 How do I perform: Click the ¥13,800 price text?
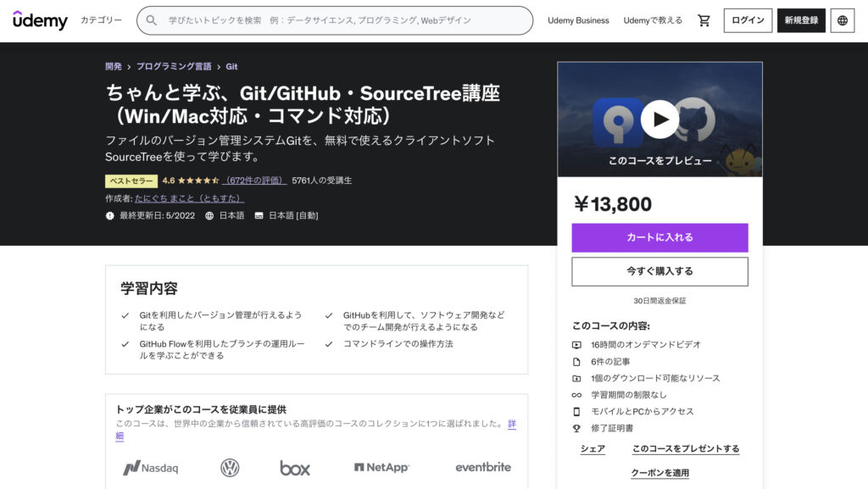612,204
